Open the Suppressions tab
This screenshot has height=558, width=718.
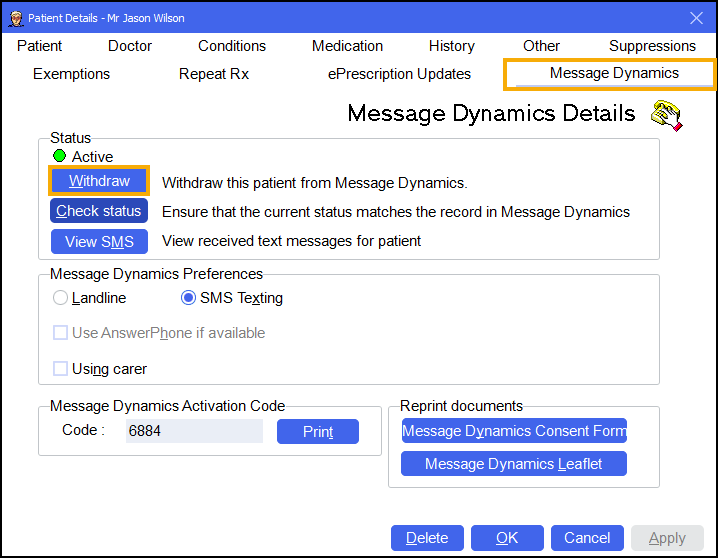[x=652, y=46]
